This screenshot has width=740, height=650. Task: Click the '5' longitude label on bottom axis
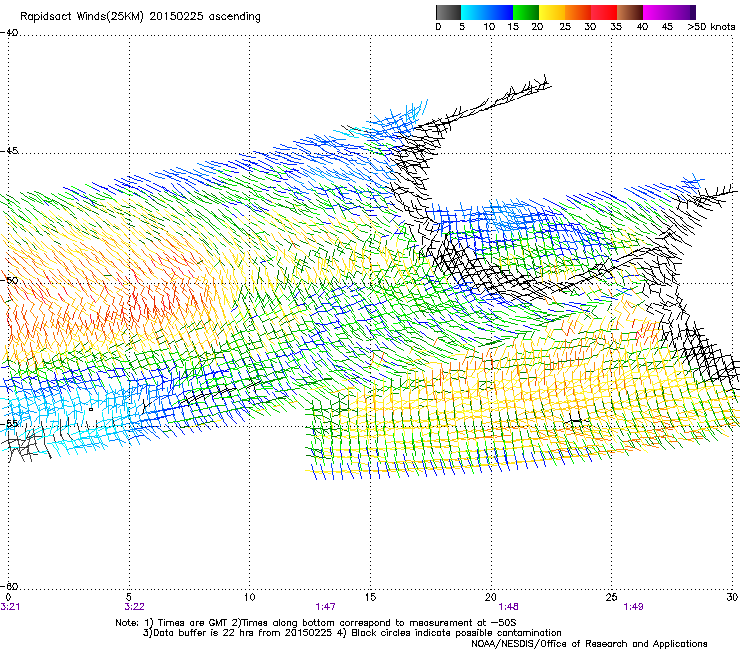pos(129,597)
